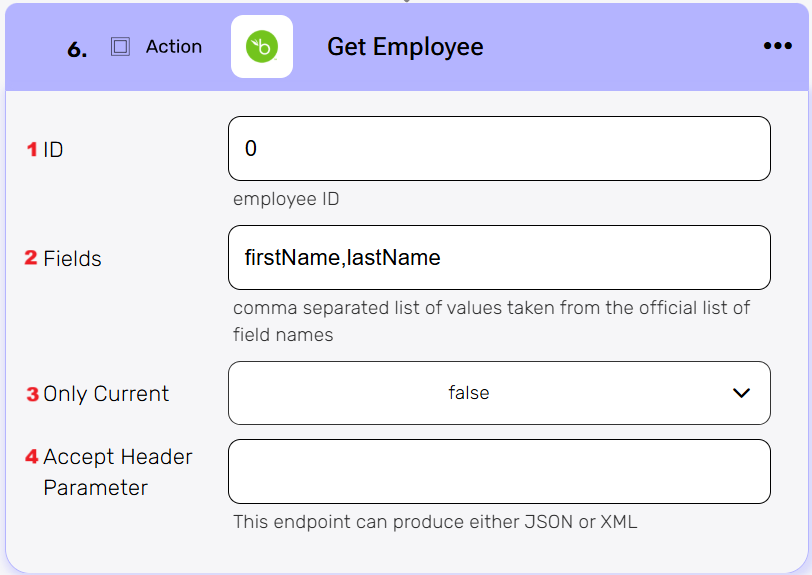Image resolution: width=812 pixels, height=575 pixels.
Task: Click the red number 1 marker
Action: [31, 150]
